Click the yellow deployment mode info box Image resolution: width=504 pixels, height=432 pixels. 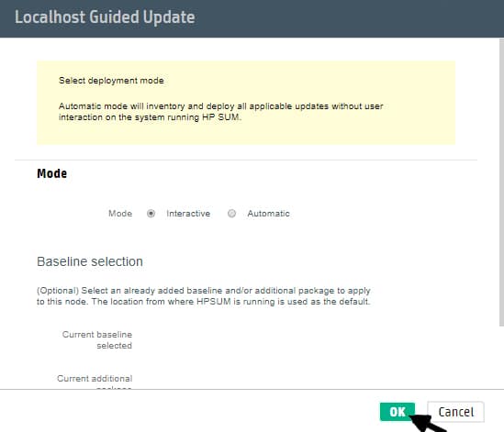(246, 103)
